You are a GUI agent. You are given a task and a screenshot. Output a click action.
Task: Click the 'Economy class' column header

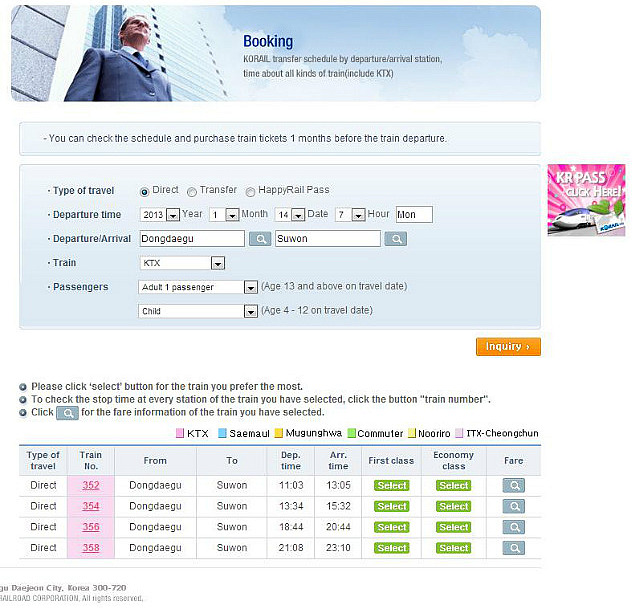pyautogui.click(x=453, y=461)
